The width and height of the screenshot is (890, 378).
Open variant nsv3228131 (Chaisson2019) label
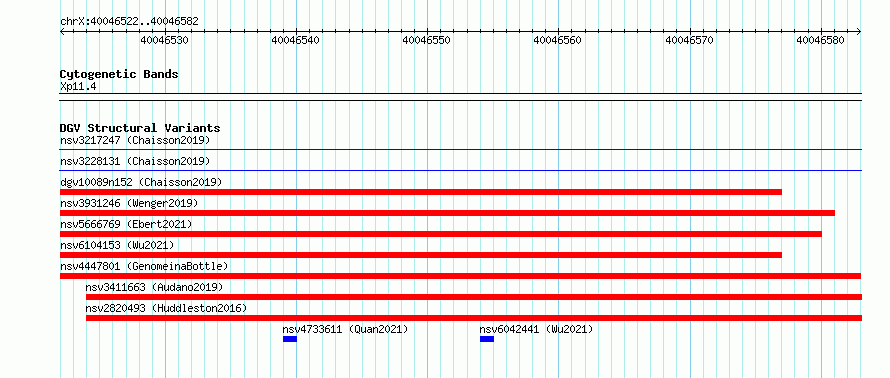(135, 161)
